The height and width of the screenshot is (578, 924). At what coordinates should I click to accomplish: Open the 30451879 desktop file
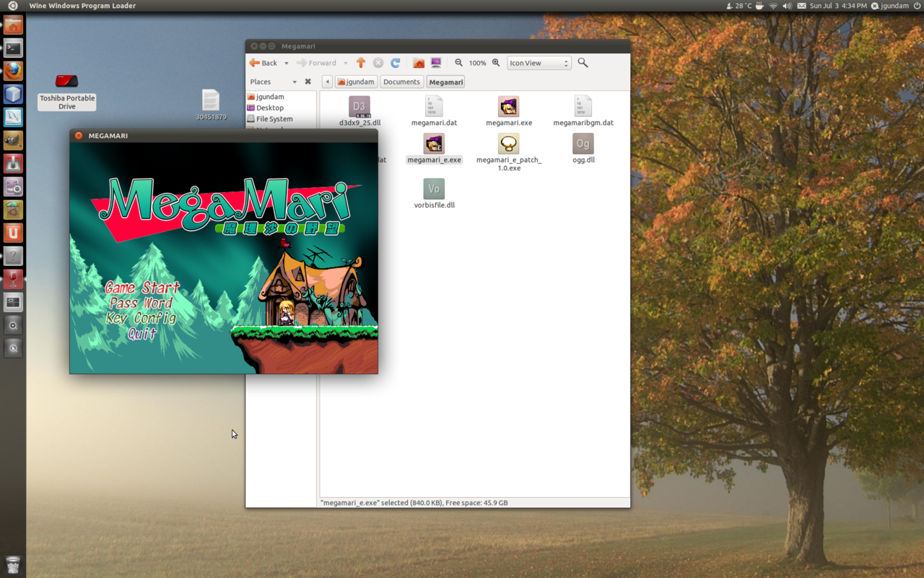(x=211, y=105)
